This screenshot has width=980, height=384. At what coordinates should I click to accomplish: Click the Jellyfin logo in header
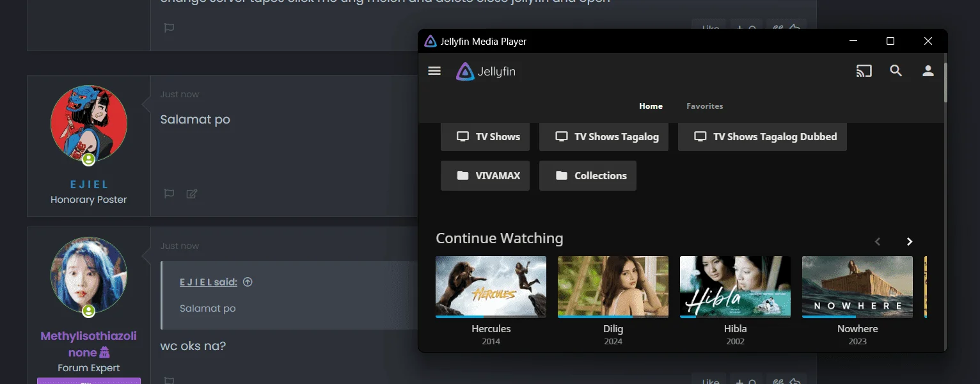pyautogui.click(x=486, y=72)
